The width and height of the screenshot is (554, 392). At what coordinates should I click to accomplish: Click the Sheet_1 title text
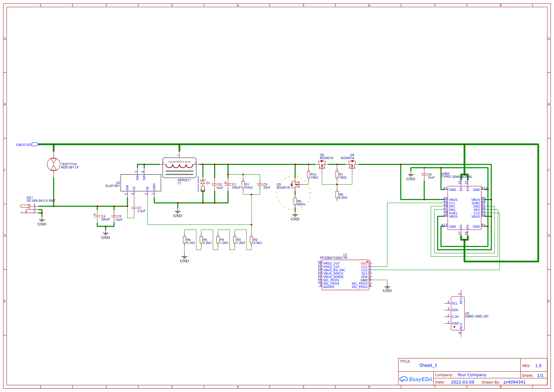(428, 365)
